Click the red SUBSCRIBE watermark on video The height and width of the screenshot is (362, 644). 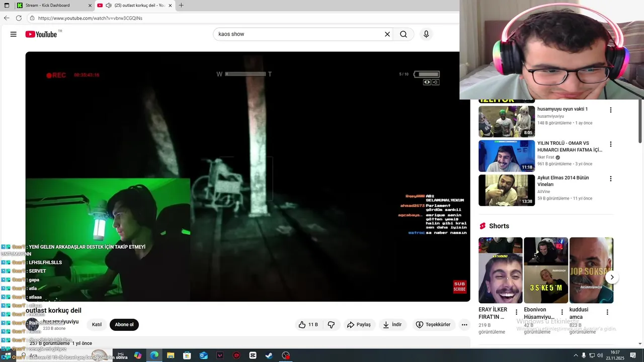459,287
